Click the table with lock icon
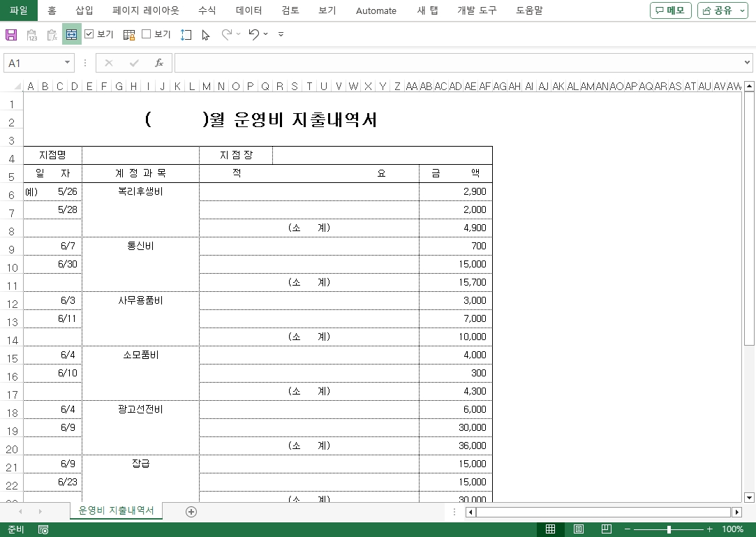 (x=128, y=35)
